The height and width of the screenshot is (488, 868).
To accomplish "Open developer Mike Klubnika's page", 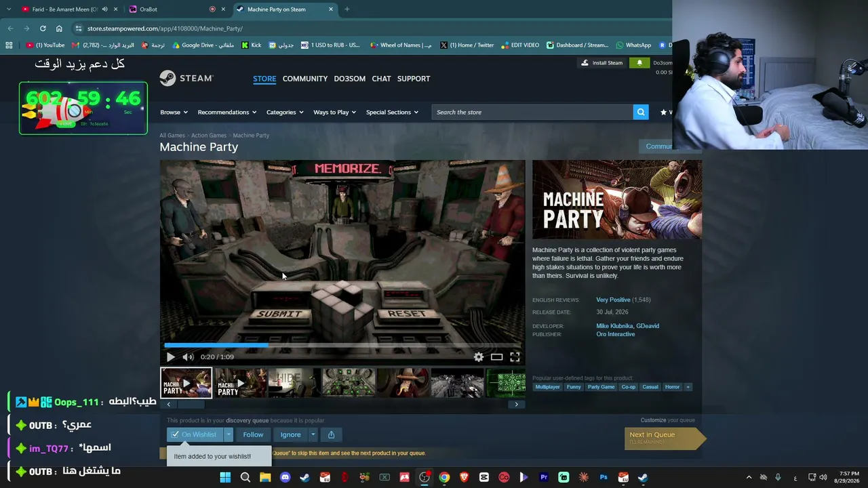I will click(614, 326).
